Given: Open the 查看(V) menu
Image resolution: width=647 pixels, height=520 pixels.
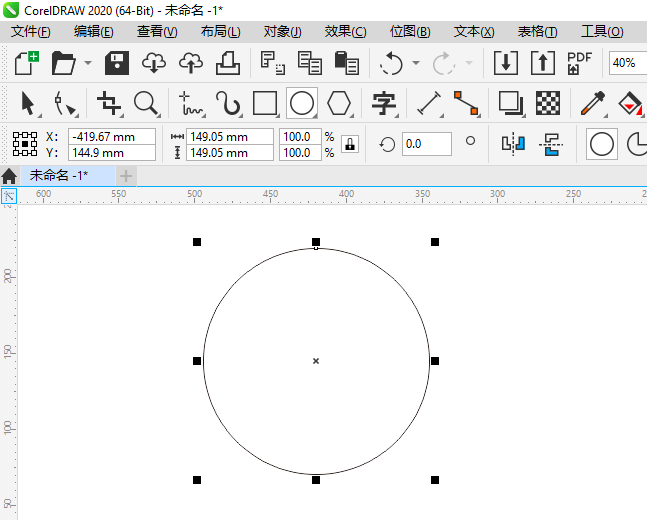Looking at the screenshot, I should point(157,31).
